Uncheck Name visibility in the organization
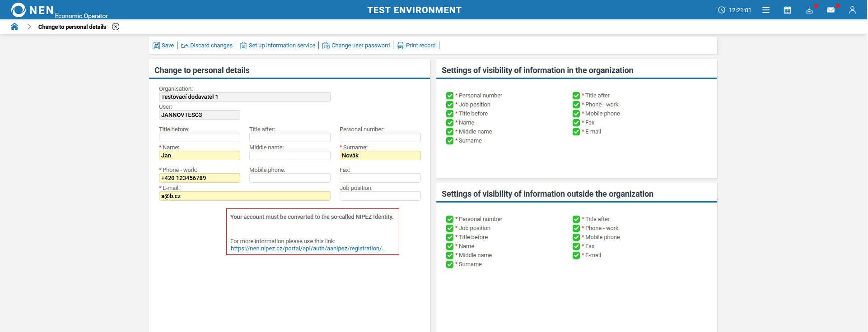 tap(450, 123)
